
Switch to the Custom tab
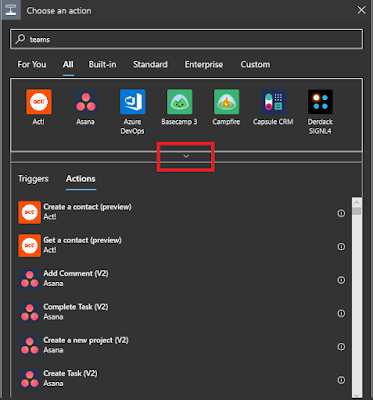click(x=255, y=64)
